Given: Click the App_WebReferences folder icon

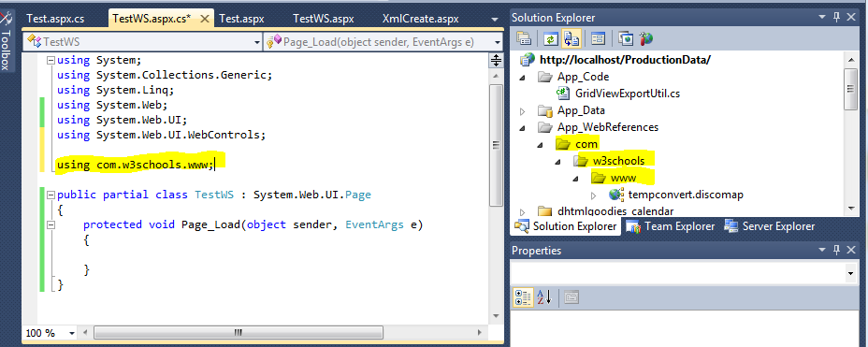Looking at the screenshot, I should point(545,127).
